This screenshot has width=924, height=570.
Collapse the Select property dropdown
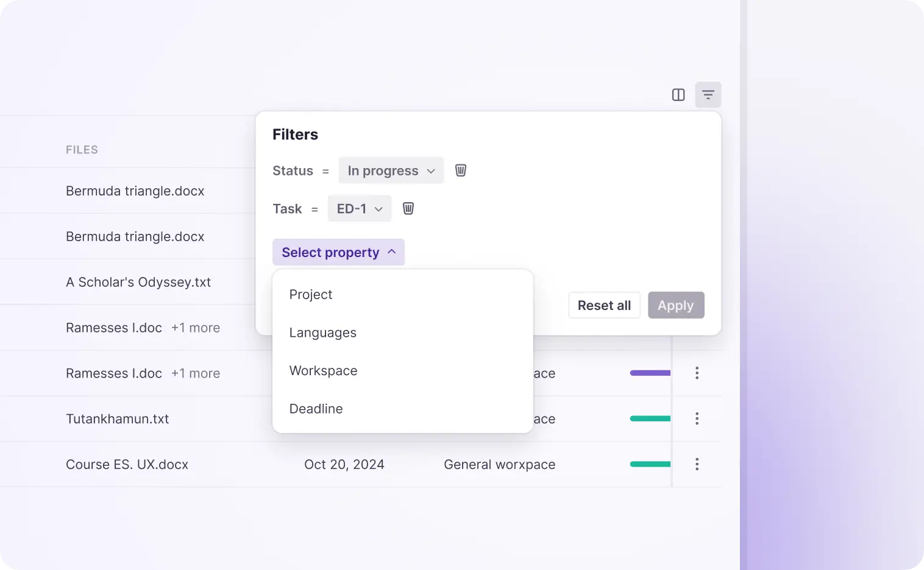[x=338, y=252]
